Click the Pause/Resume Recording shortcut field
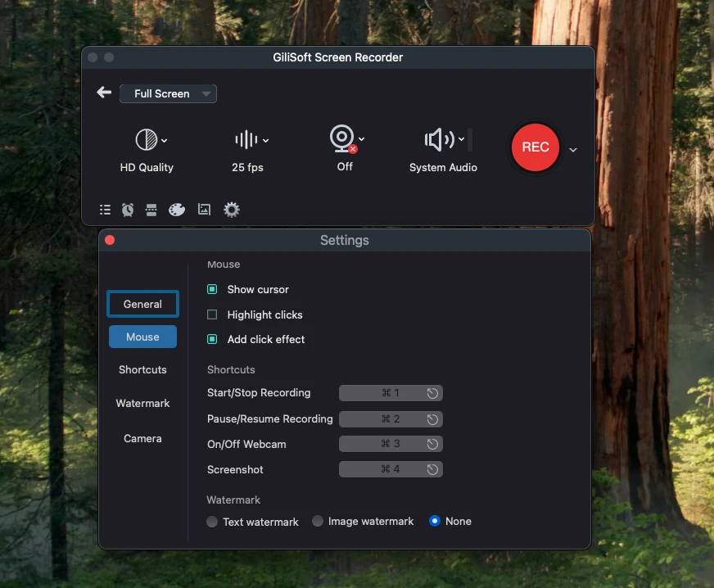The width and height of the screenshot is (714, 588). (391, 419)
